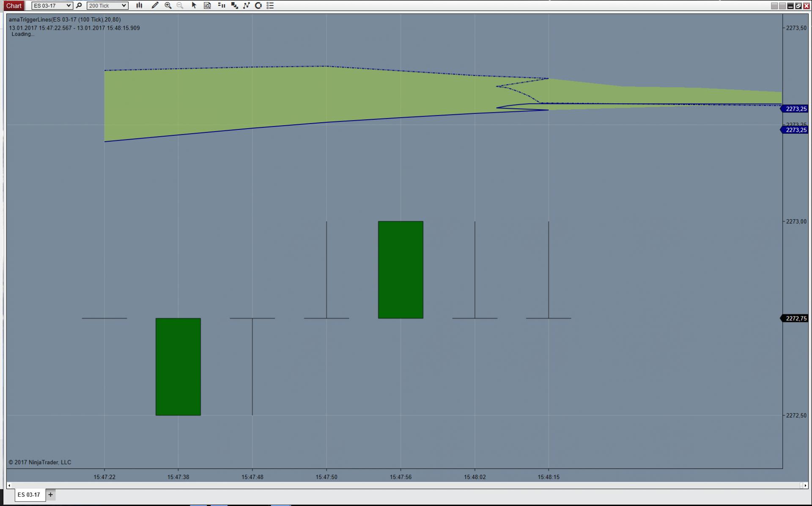Screen dimensions: 812x506
Task: Open the Data Box icon
Action: (207, 5)
